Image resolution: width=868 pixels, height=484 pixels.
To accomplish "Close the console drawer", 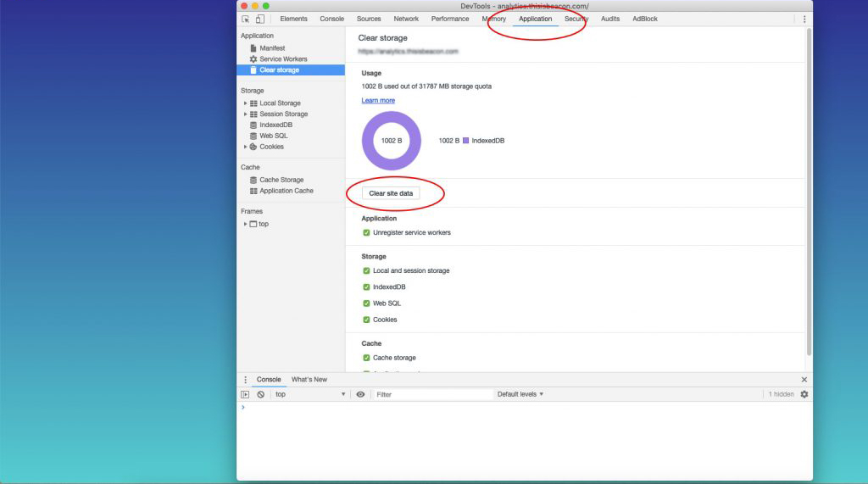I will [x=804, y=380].
